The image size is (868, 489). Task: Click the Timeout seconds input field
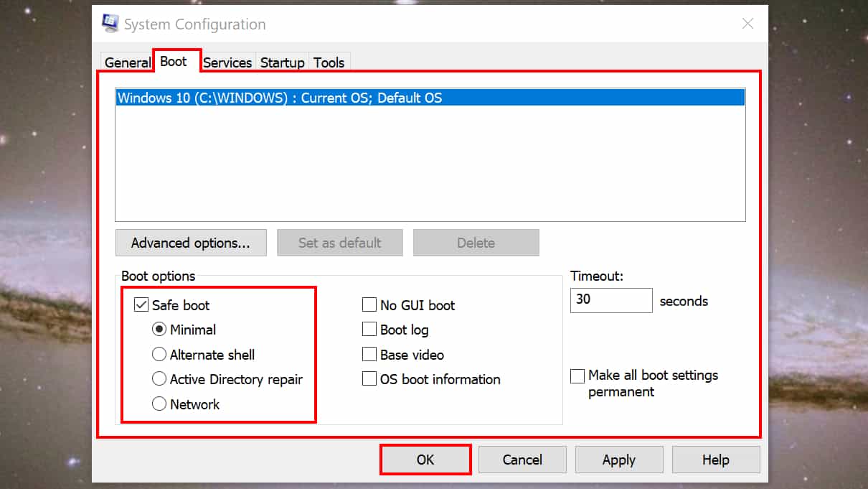(610, 300)
